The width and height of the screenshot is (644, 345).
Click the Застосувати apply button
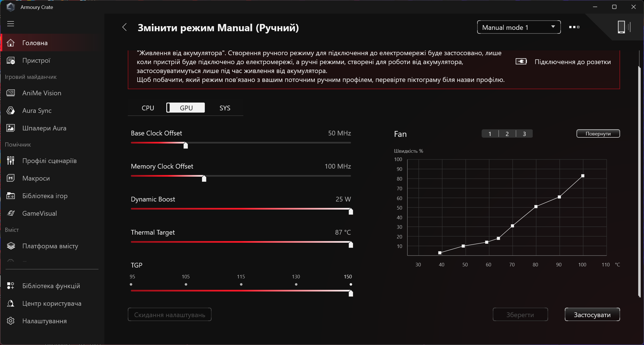592,315
